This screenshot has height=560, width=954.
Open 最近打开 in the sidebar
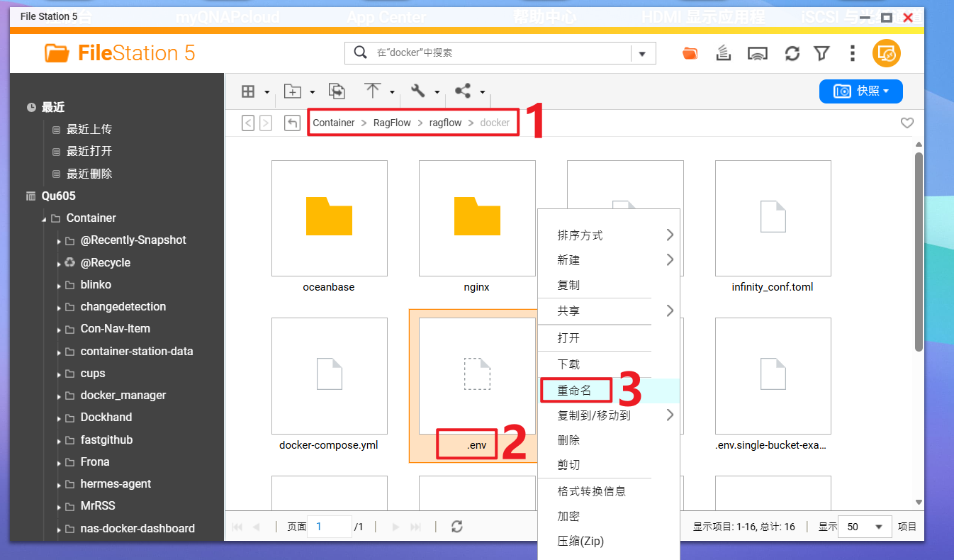89,152
